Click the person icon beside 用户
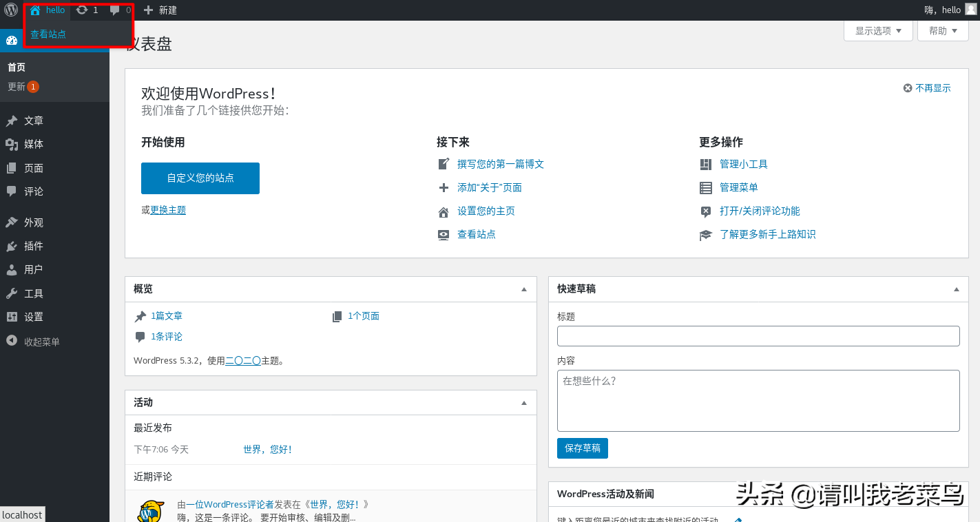The image size is (980, 522). [12, 269]
